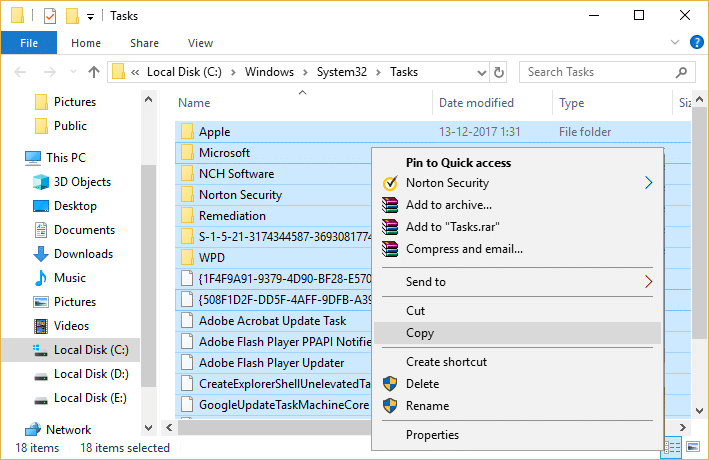Switch to the View ribbon tab
709x460 pixels.
pos(200,43)
